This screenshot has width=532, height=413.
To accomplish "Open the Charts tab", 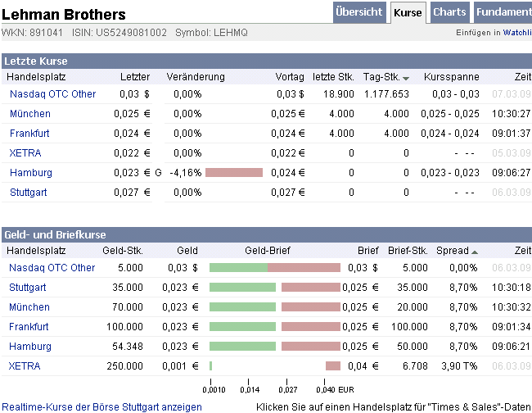I will point(449,12).
